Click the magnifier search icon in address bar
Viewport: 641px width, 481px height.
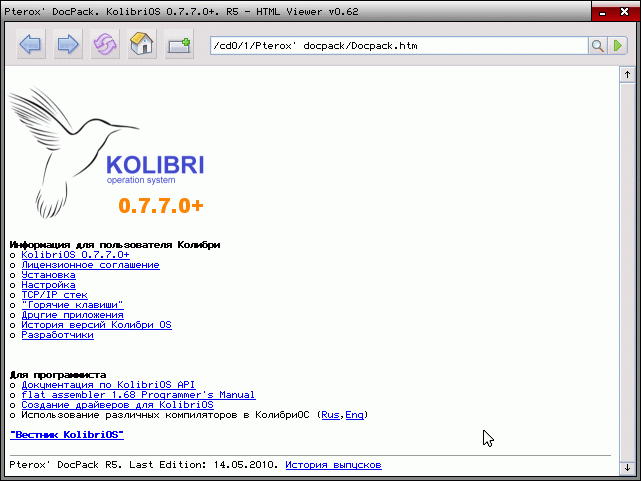point(598,46)
